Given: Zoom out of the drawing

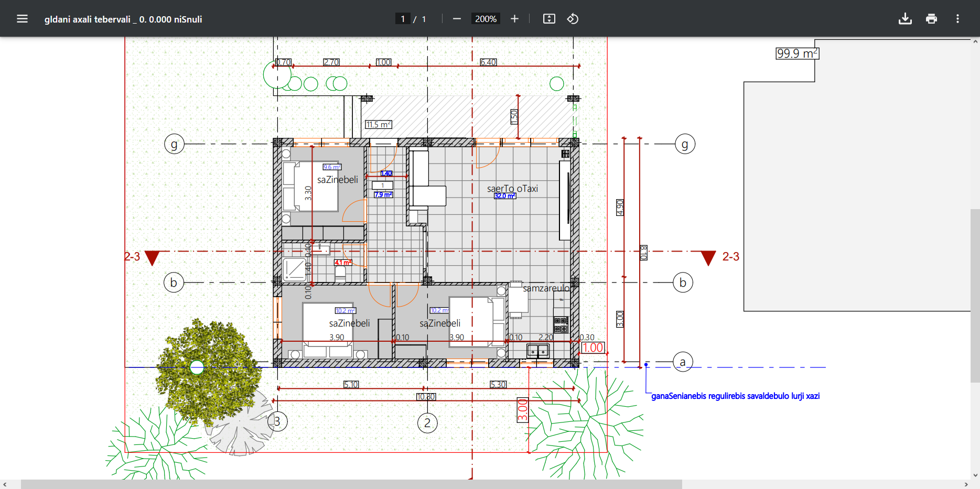Looking at the screenshot, I should [457, 19].
